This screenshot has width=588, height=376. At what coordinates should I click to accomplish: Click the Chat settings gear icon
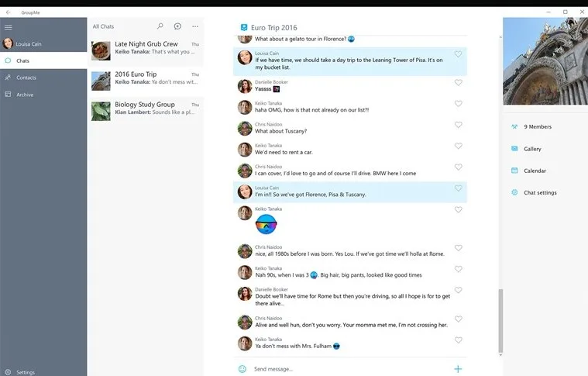514,192
